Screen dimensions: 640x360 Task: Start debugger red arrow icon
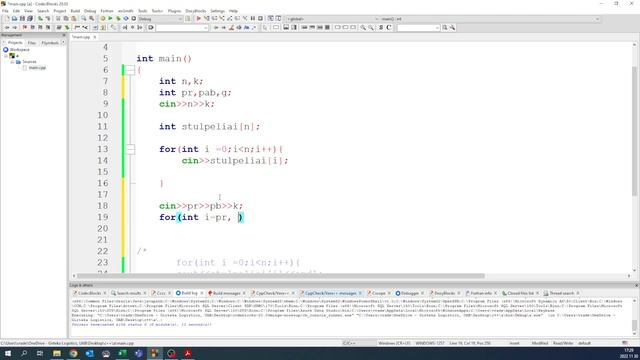(199, 19)
